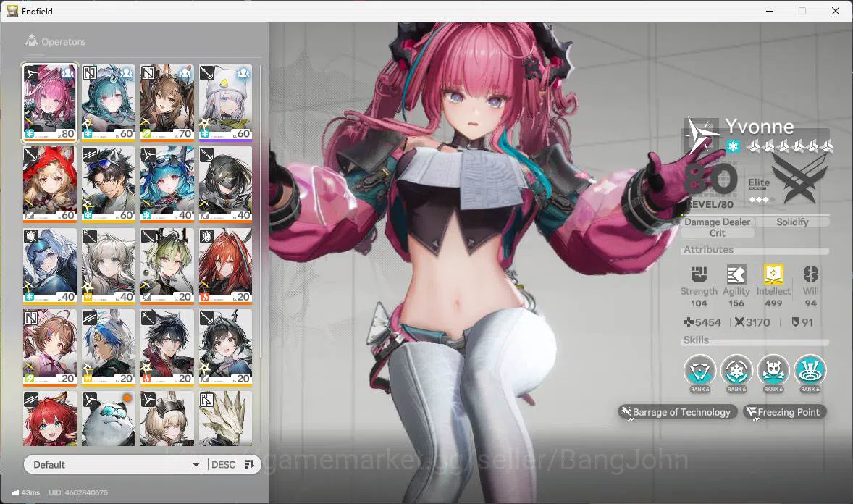
Task: Click the highlighted yellow Intellect attribute icon
Action: 773,274
